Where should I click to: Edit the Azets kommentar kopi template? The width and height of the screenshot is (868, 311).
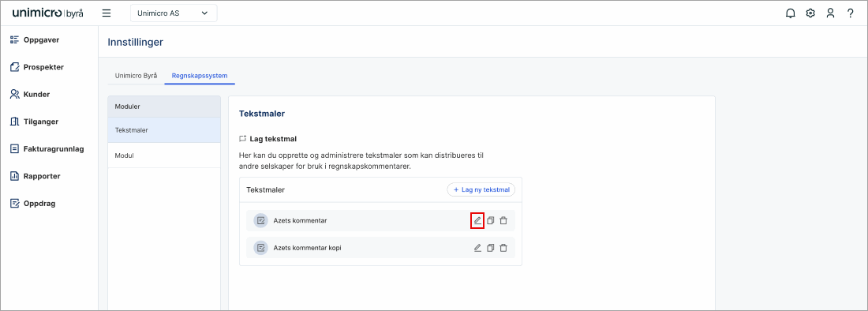pyautogui.click(x=477, y=248)
